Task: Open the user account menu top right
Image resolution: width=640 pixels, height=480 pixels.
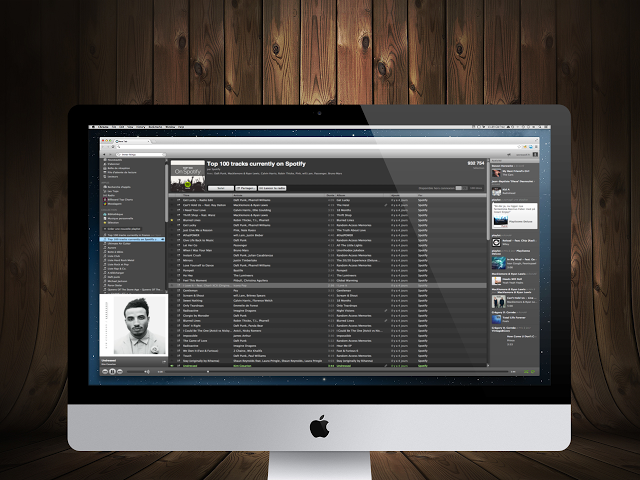Action: 526,155
